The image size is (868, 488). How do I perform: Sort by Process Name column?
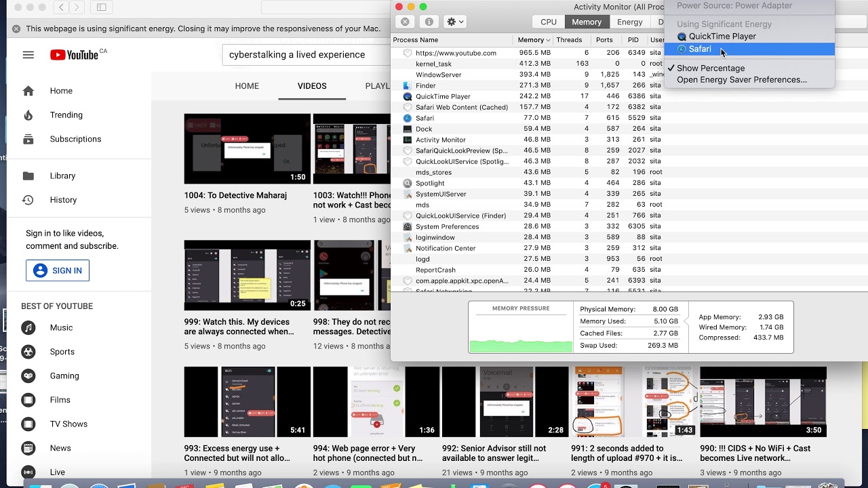[452, 40]
